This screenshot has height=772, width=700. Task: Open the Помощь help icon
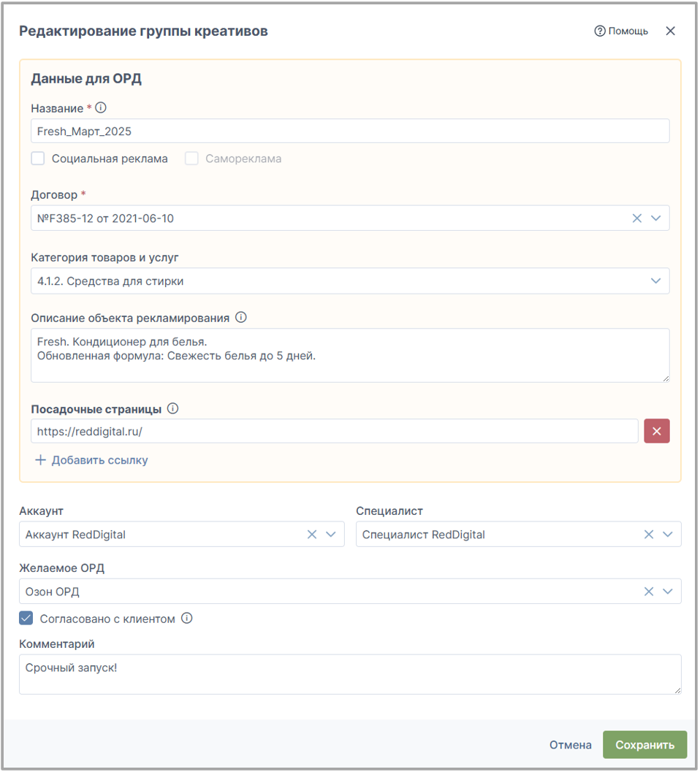[599, 31]
